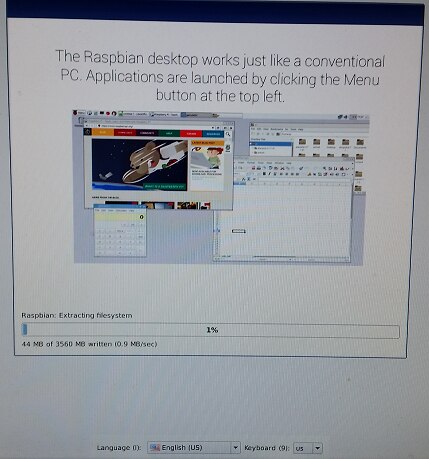Open the Keyboard layout dropdown arrow
Image resolution: width=429 pixels, height=459 pixels.
[318, 448]
